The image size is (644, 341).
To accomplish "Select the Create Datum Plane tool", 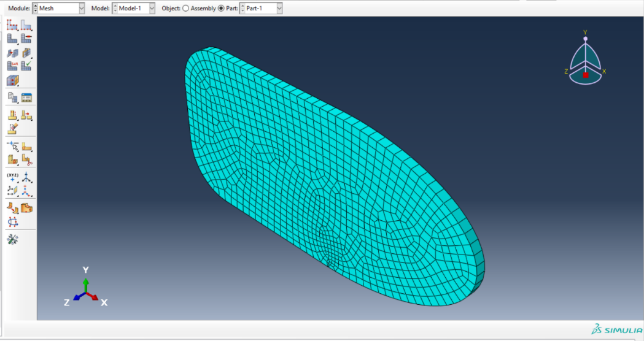I will [x=12, y=191].
